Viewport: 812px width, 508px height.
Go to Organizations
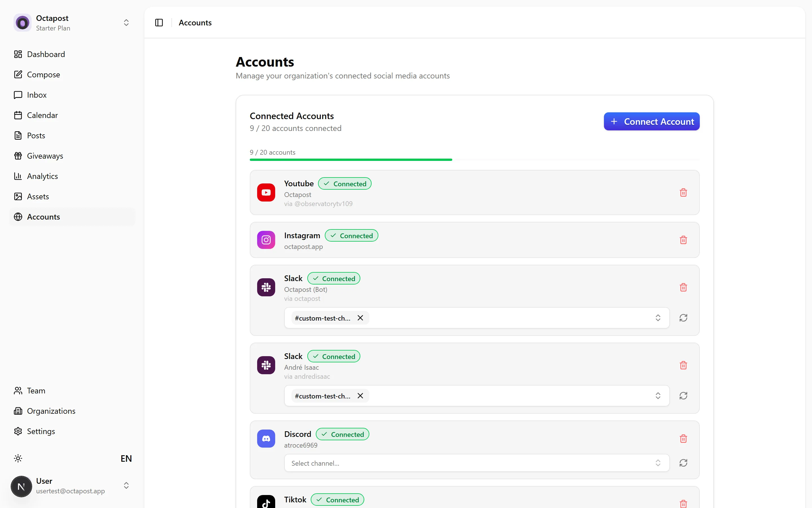click(x=72, y=411)
